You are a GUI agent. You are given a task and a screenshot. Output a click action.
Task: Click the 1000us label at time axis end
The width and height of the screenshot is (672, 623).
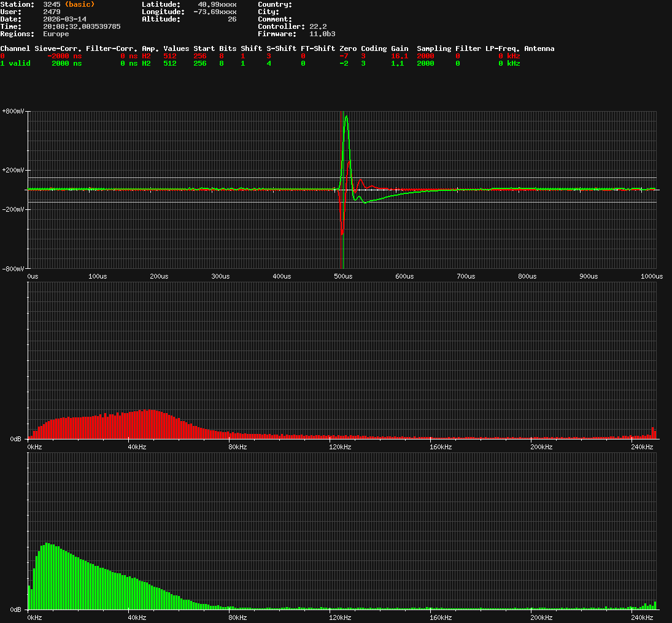pyautogui.click(x=649, y=277)
